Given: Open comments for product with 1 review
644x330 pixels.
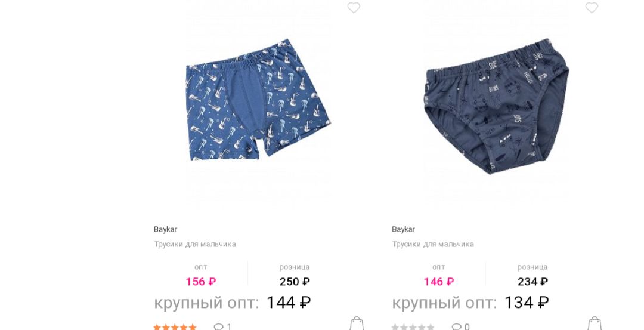Looking at the screenshot, I should point(222,327).
